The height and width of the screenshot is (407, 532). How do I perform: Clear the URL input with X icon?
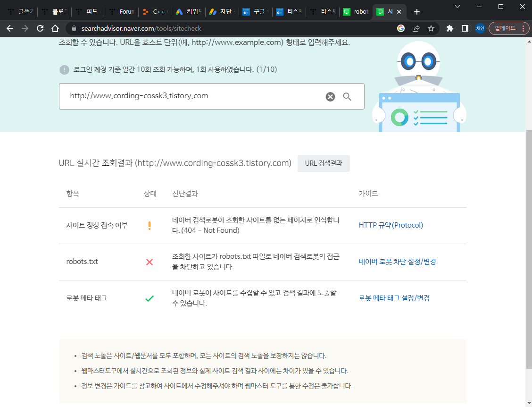(330, 97)
